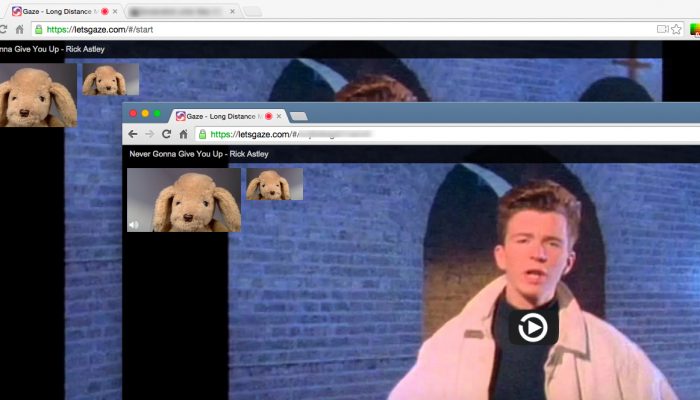Switch to the blurred second tab in back window
The height and width of the screenshot is (400, 700).
point(183,11)
